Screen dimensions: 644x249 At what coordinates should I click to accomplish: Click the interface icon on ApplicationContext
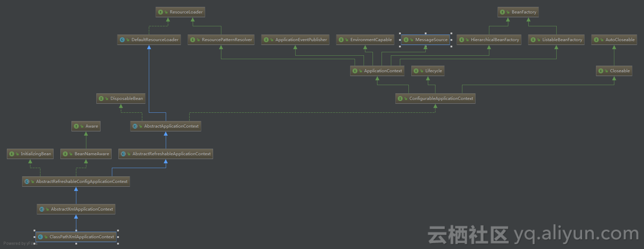click(x=355, y=71)
